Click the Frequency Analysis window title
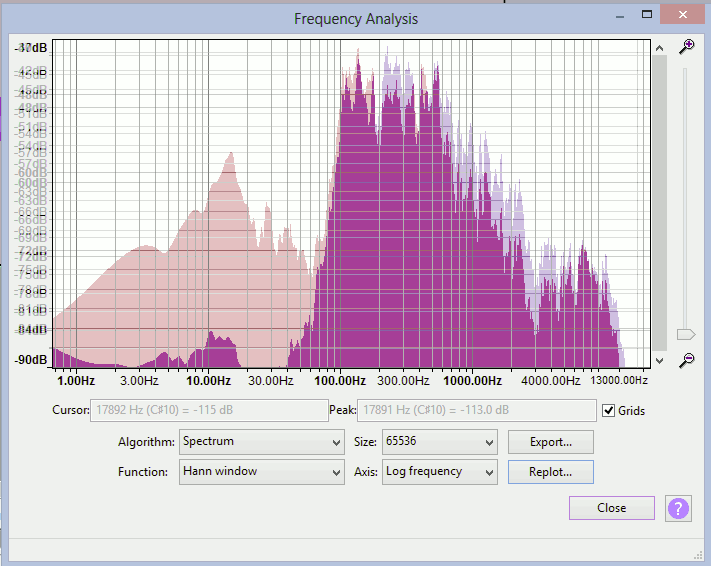Image resolution: width=711 pixels, height=566 pixels. coord(356,19)
